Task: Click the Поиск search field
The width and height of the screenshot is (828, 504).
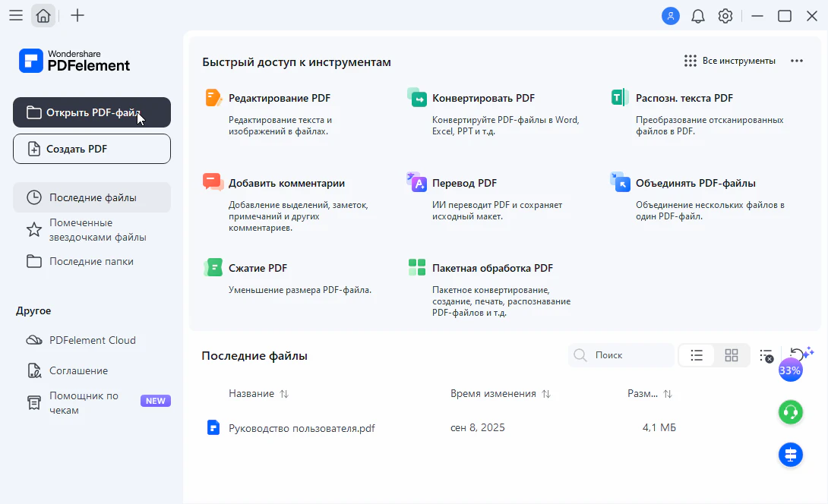Action: click(621, 355)
